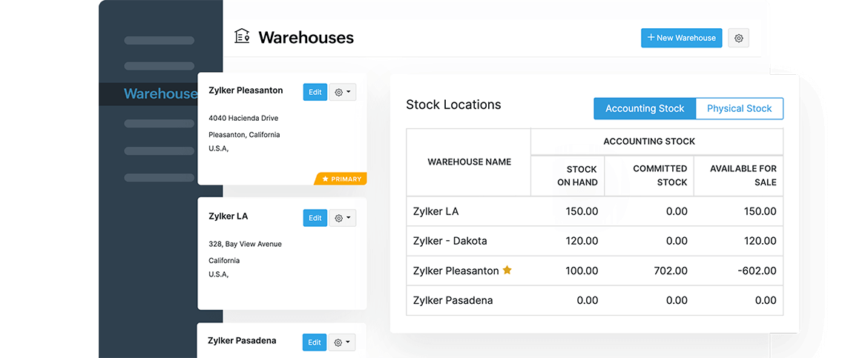Open gear dropdown for Zylker LA
Image resolution: width=868 pixels, height=358 pixels.
[x=343, y=218]
